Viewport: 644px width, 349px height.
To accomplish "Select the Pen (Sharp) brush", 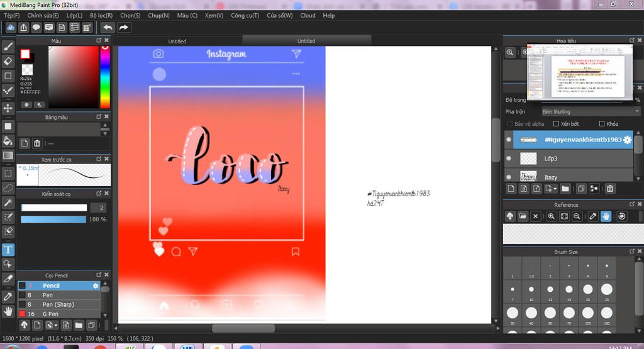I will click(x=58, y=304).
